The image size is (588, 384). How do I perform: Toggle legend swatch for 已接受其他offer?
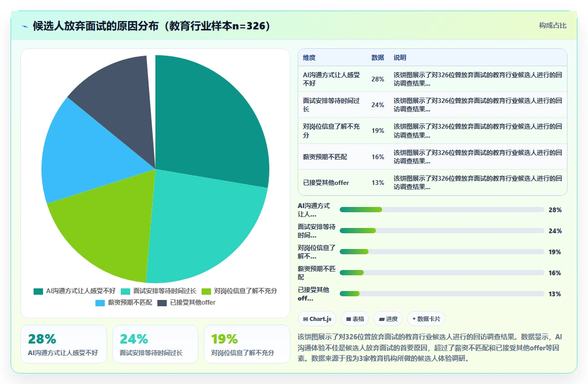pyautogui.click(x=162, y=303)
